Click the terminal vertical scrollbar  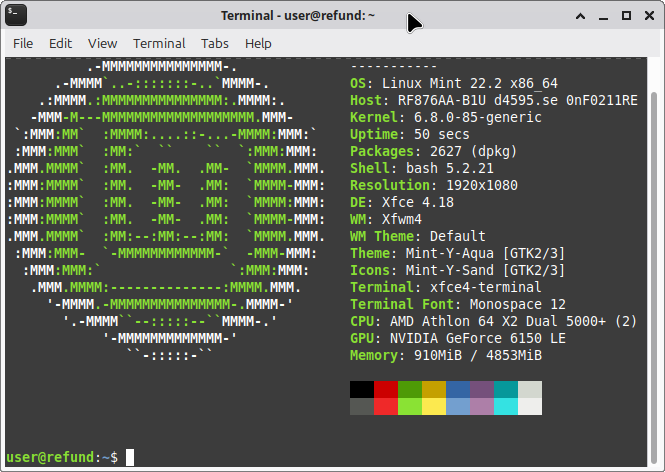coord(654,278)
